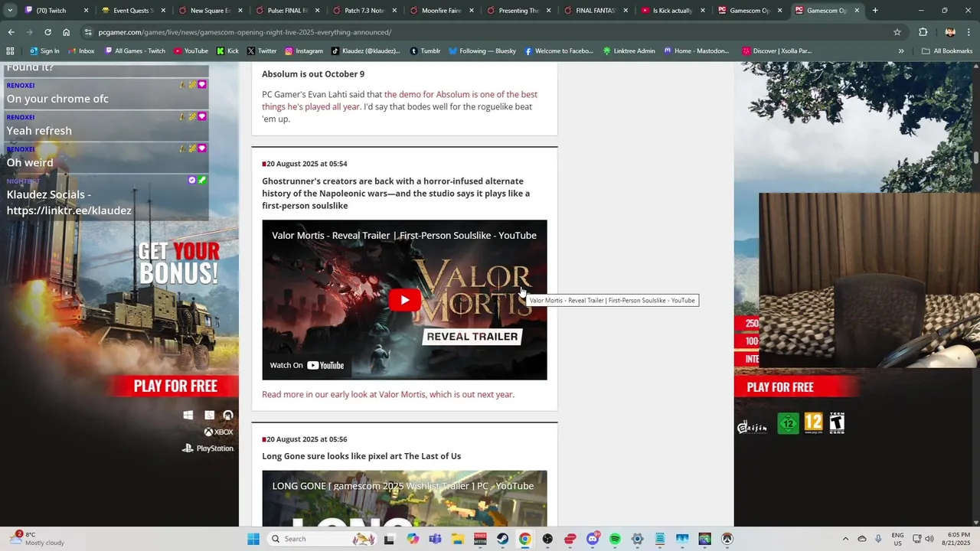This screenshot has height=551, width=980.
Task: Click the left ad Play For Free button
Action: coord(175,386)
